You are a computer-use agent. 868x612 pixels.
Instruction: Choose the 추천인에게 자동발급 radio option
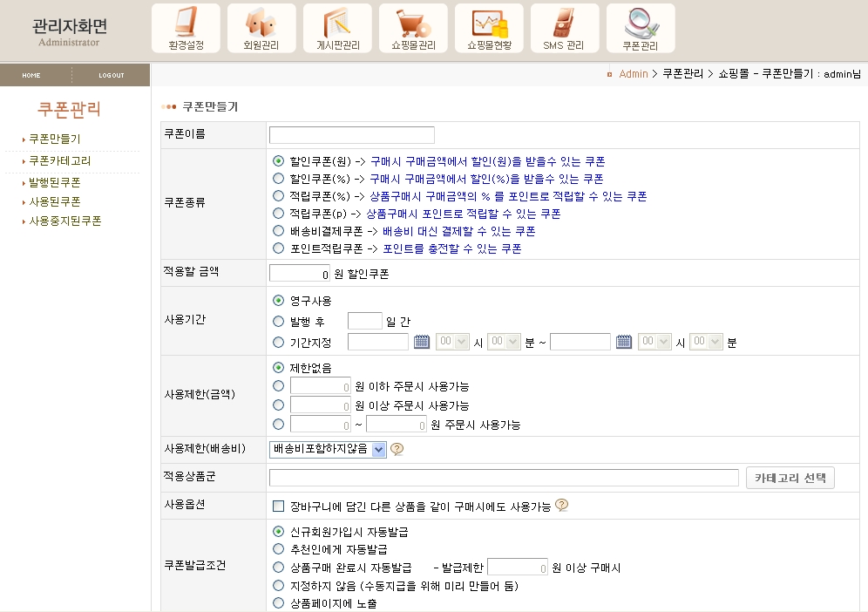tap(279, 549)
